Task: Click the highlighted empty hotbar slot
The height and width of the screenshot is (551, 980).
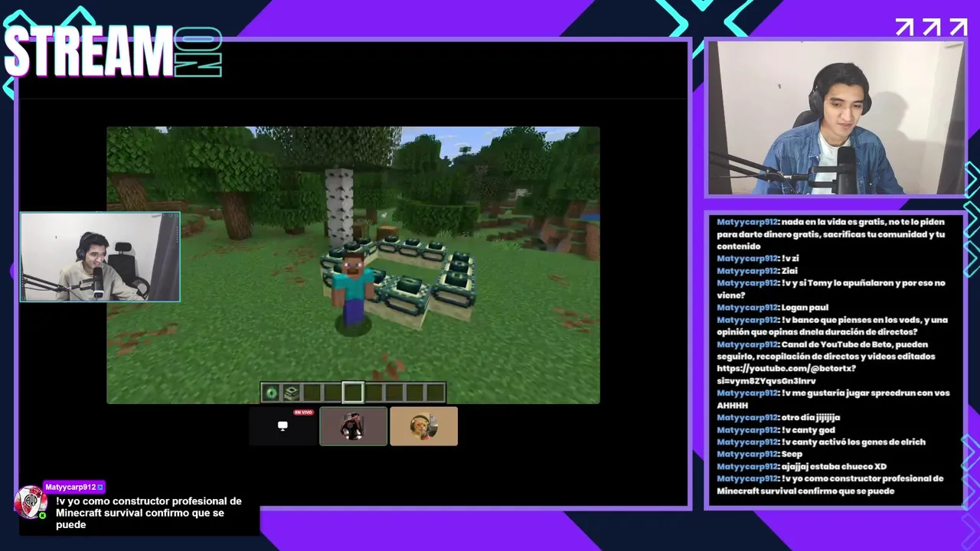Action: [353, 393]
